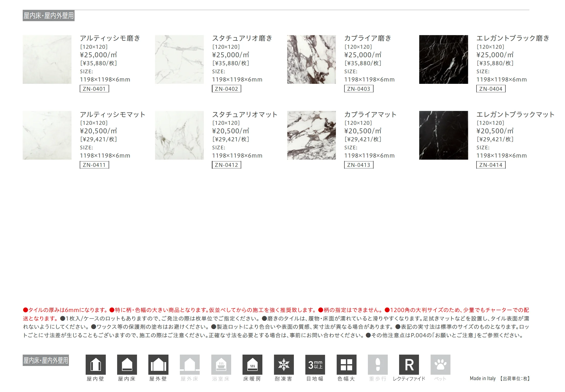565x392 pixels.
Task: Click the top 屋内床･屋内外壁用 heading label
Action: tap(49, 16)
